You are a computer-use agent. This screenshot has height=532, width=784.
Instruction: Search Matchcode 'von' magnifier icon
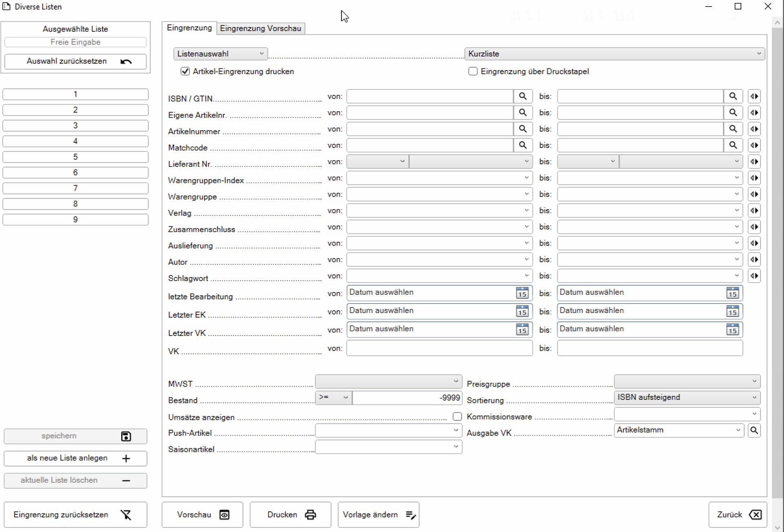point(523,145)
